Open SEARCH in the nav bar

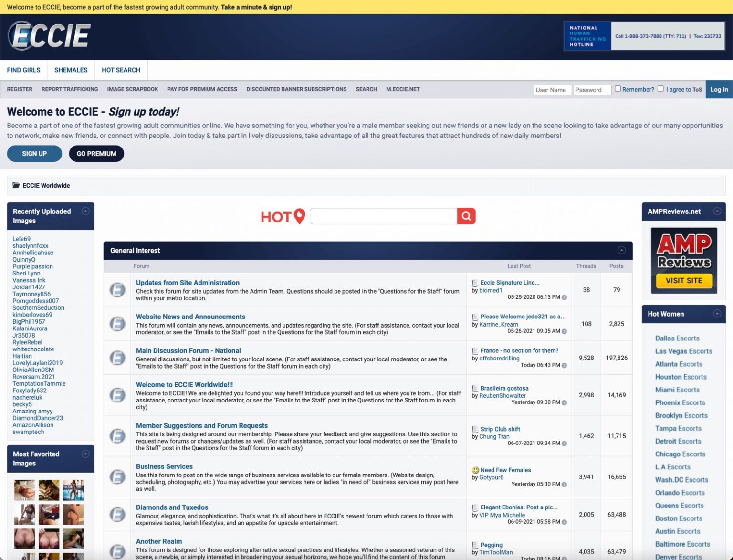366,89
